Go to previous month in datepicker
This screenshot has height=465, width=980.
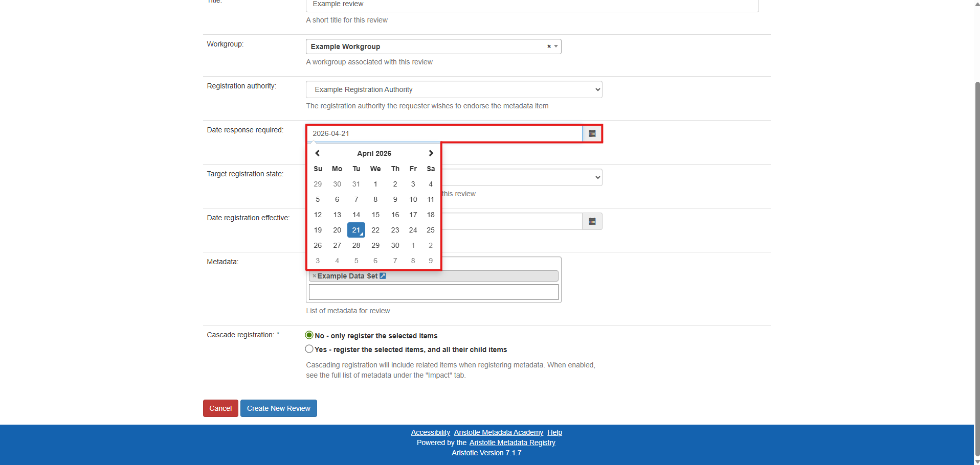pos(317,153)
